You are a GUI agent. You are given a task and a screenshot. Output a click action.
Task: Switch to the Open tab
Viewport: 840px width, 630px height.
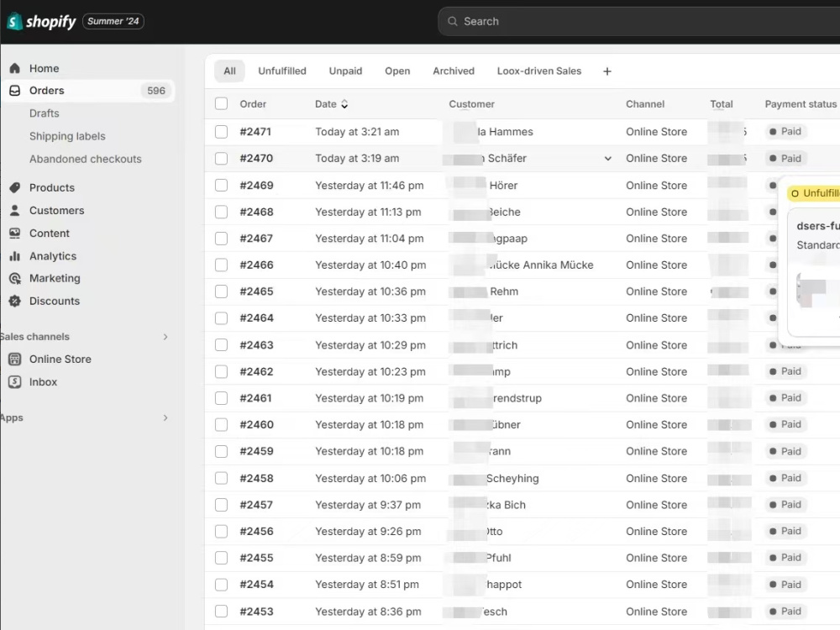(x=397, y=71)
